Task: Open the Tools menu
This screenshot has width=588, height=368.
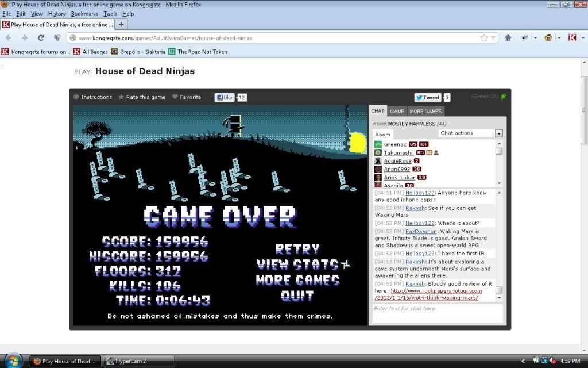Action: click(110, 14)
